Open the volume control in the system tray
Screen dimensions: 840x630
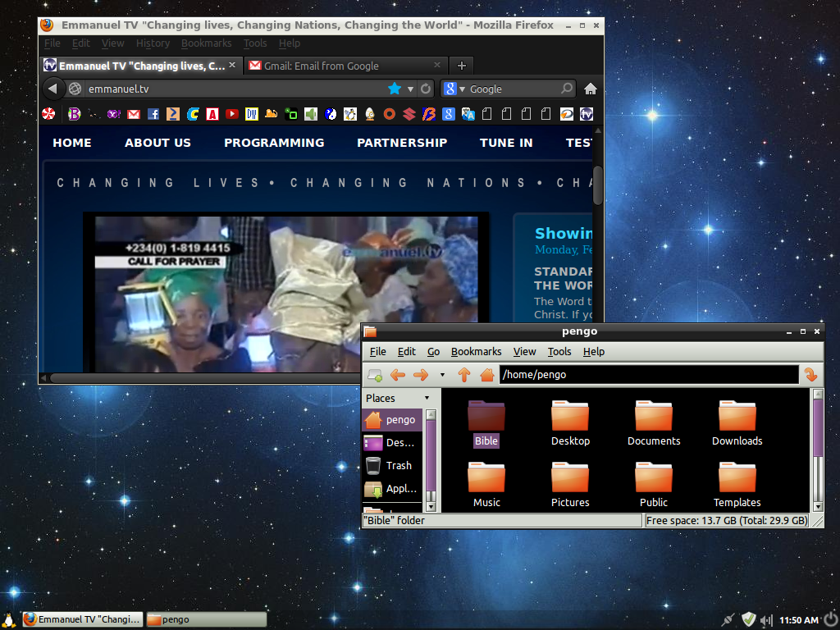(x=767, y=620)
